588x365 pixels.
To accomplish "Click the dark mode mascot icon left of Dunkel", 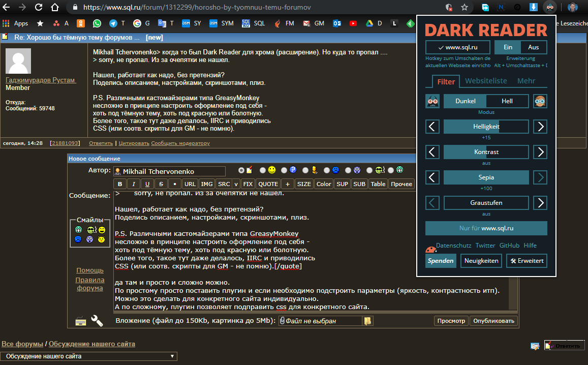I will (432, 101).
